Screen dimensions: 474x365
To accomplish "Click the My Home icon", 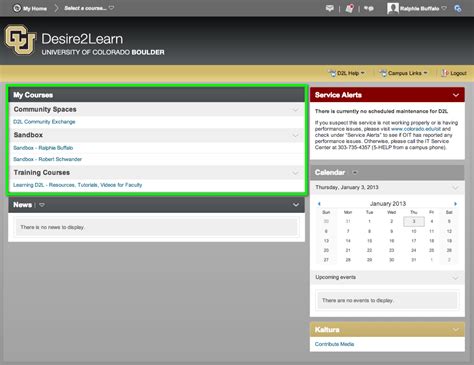I will tap(17, 8).
